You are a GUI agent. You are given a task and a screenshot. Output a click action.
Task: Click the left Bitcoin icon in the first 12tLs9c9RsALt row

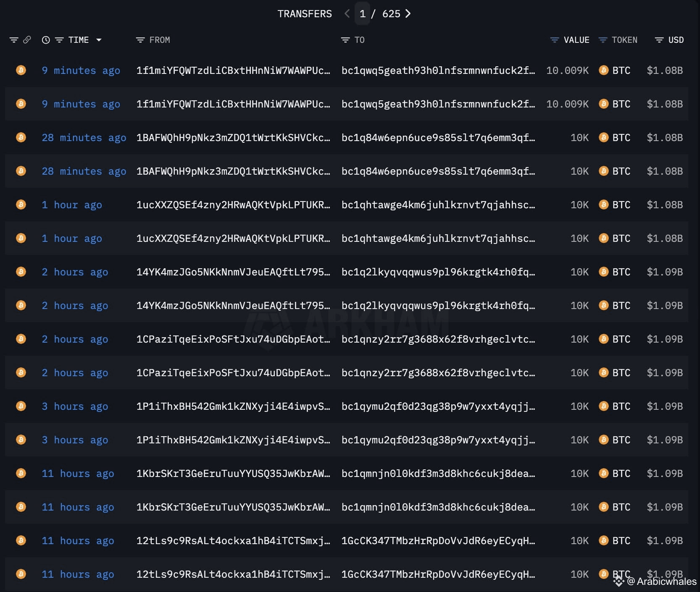[21, 540]
